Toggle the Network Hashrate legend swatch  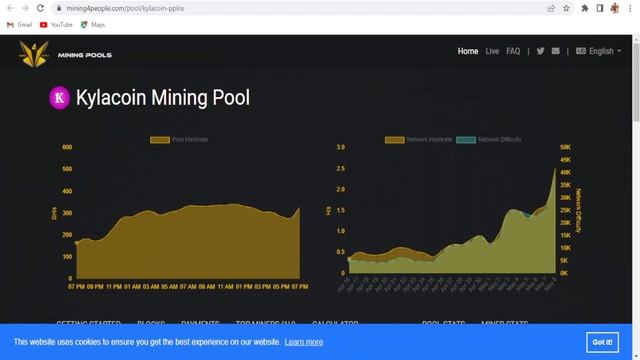pos(395,140)
